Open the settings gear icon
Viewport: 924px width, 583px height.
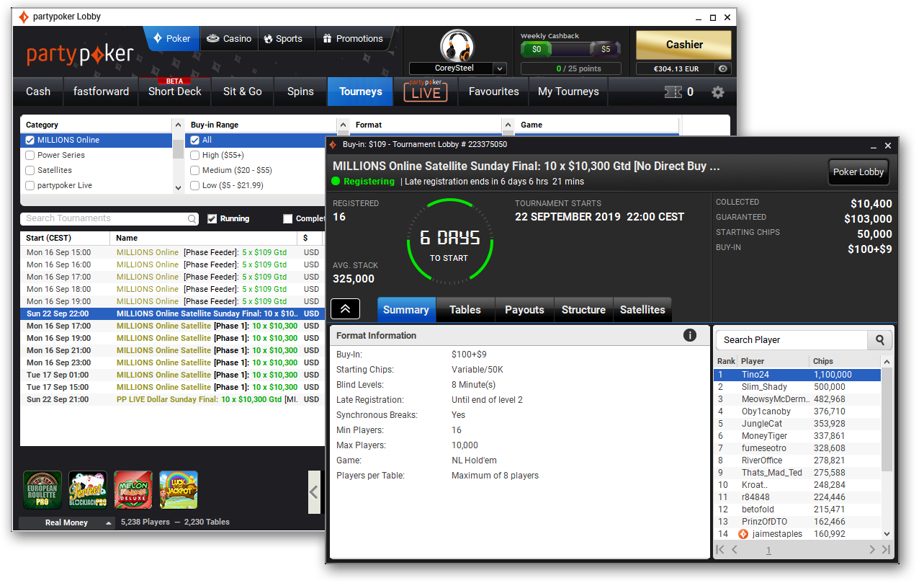point(717,92)
